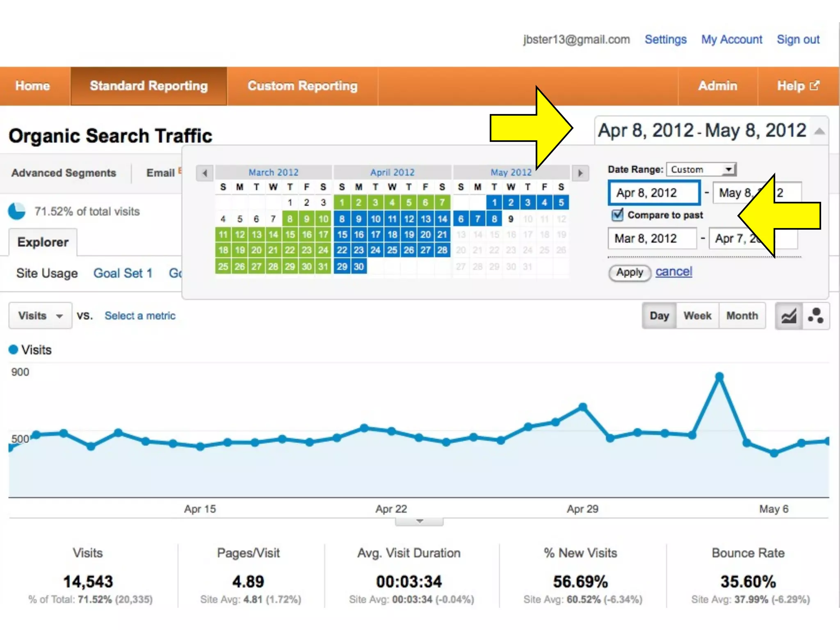Advance calendar to next month
This screenshot has width=840, height=630.
point(580,173)
